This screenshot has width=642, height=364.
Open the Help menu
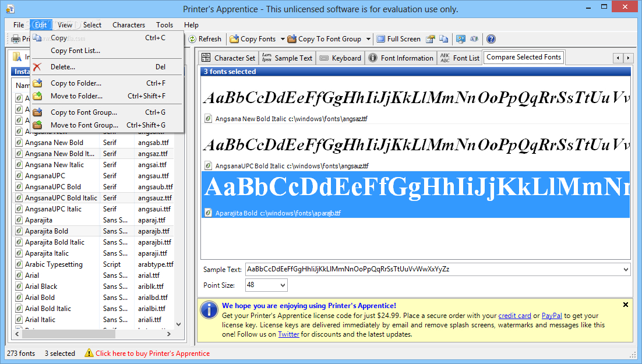tap(191, 25)
